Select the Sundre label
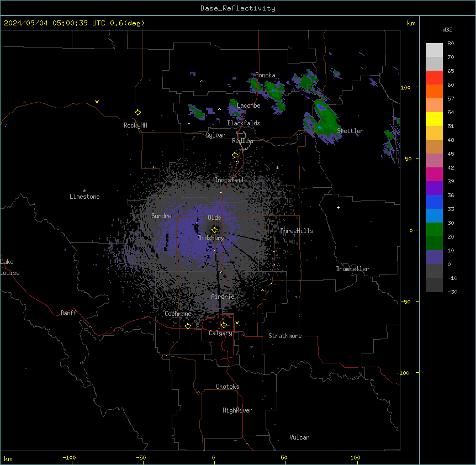The width and height of the screenshot is (476, 465). click(161, 216)
